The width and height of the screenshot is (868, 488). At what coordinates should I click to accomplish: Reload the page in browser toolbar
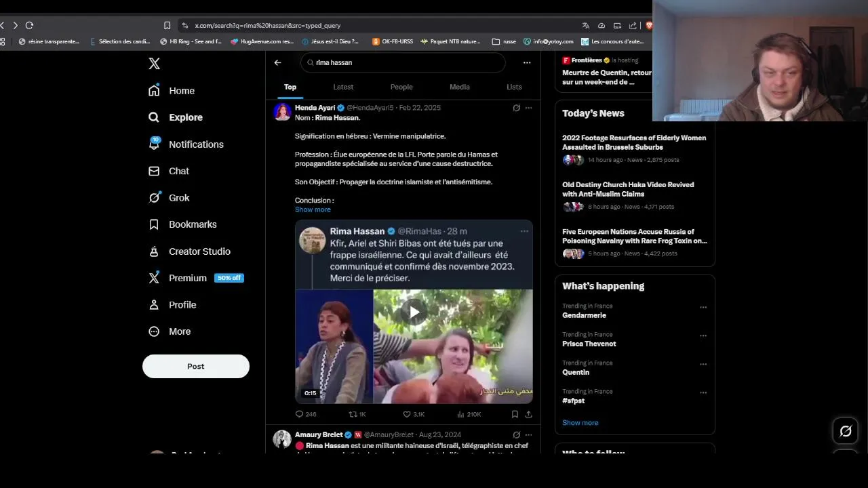29,25
